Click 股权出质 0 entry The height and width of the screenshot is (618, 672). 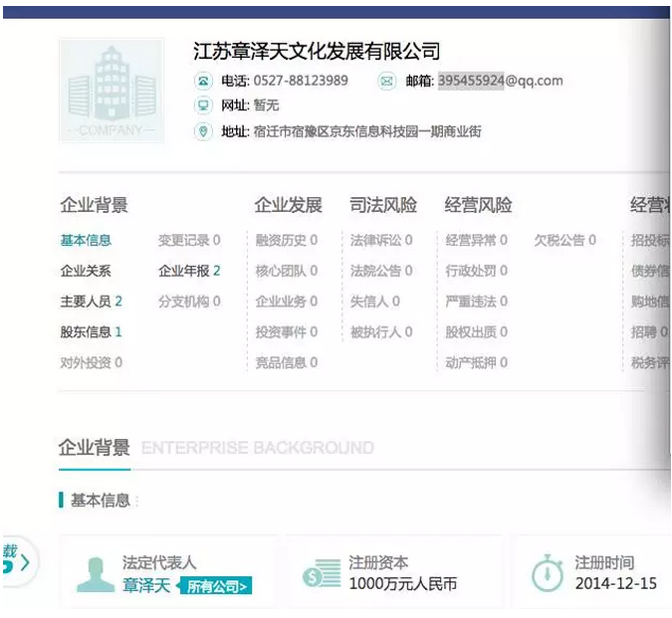click(x=476, y=332)
